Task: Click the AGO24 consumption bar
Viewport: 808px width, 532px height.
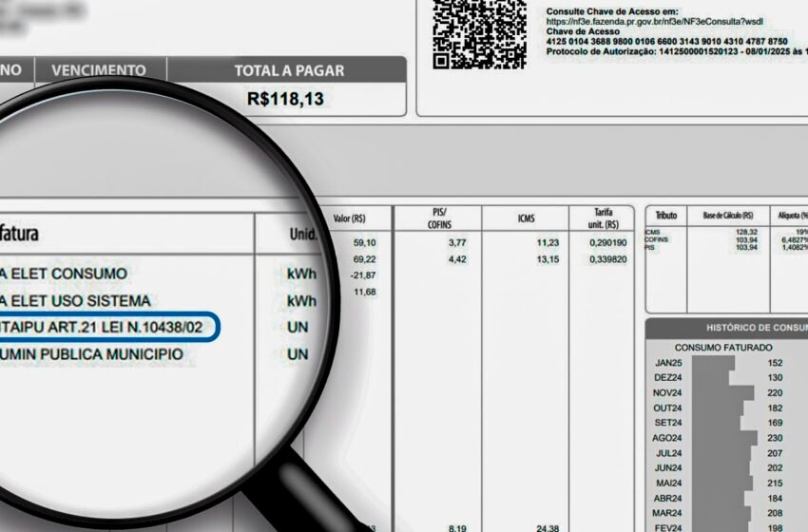Action: coord(724,438)
